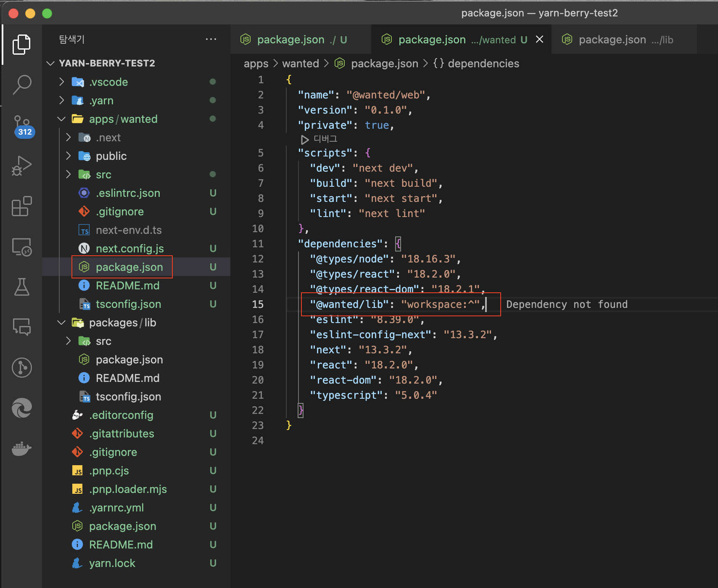Collapse the packages/lib folder

[x=136, y=323]
